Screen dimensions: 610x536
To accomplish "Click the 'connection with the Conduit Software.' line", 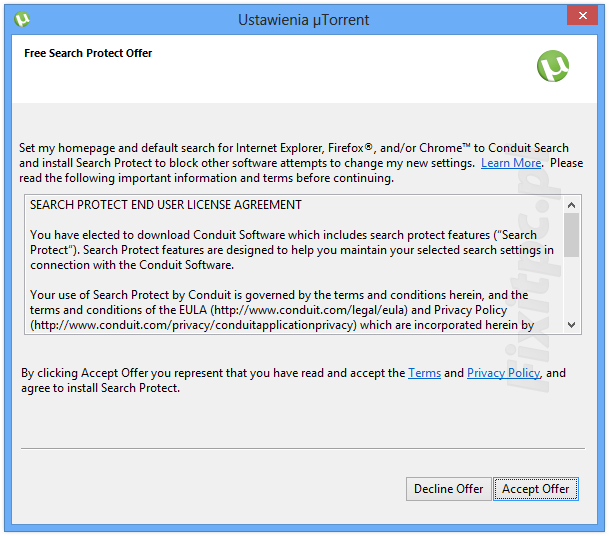I will [x=132, y=265].
